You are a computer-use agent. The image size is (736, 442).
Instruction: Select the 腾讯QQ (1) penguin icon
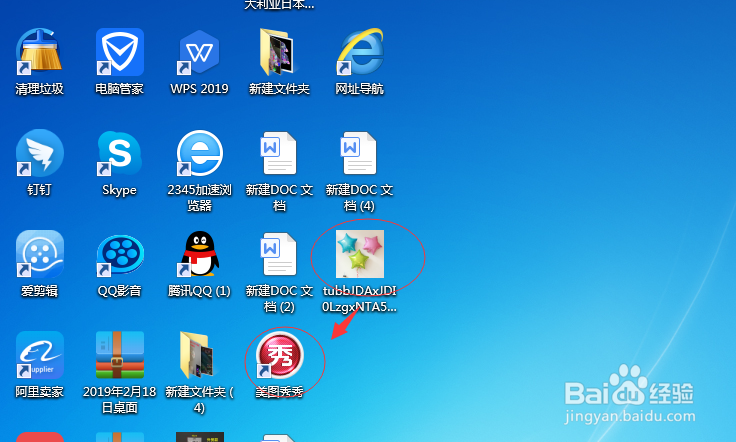coord(199,254)
